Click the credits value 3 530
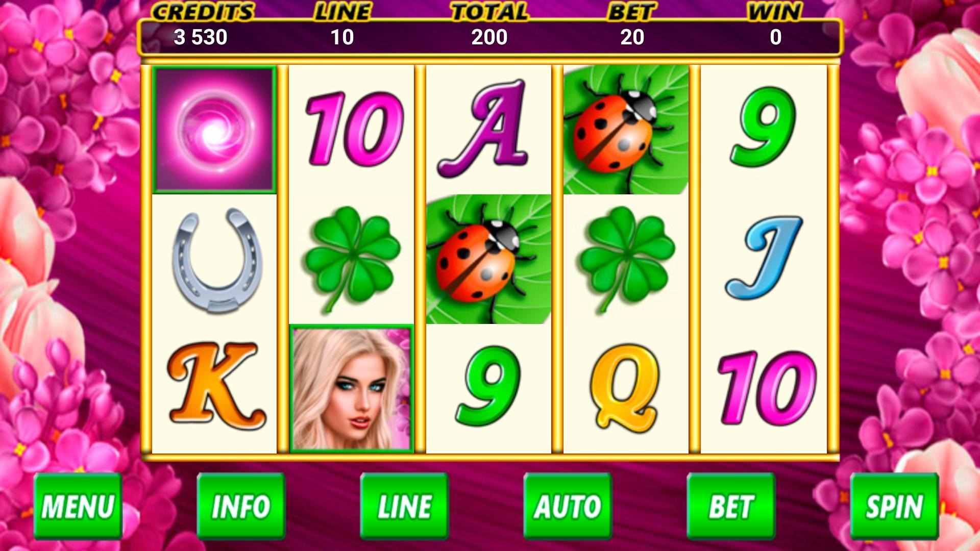Image resolution: width=980 pixels, height=551 pixels. [x=200, y=37]
